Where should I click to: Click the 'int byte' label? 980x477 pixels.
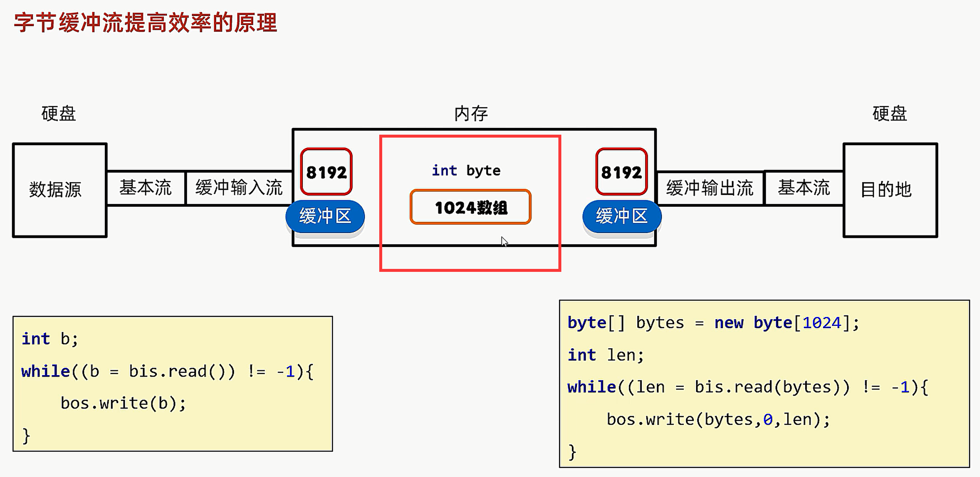[466, 170]
